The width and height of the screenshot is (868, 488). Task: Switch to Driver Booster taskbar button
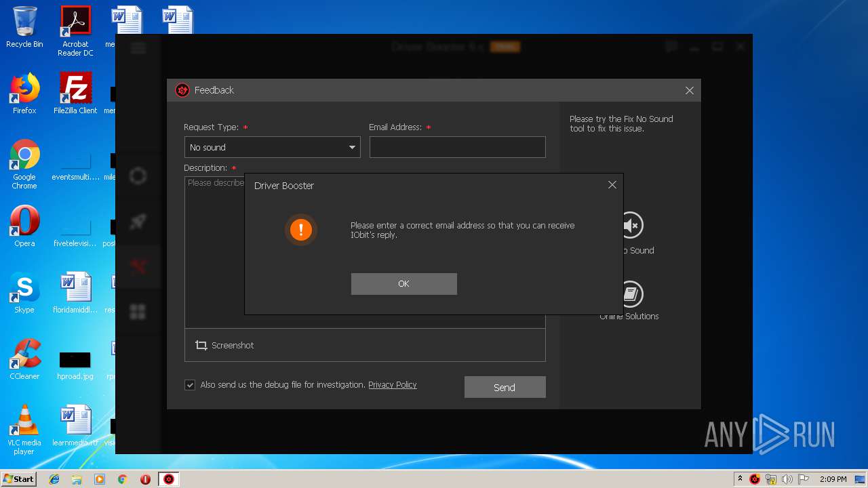click(x=169, y=479)
